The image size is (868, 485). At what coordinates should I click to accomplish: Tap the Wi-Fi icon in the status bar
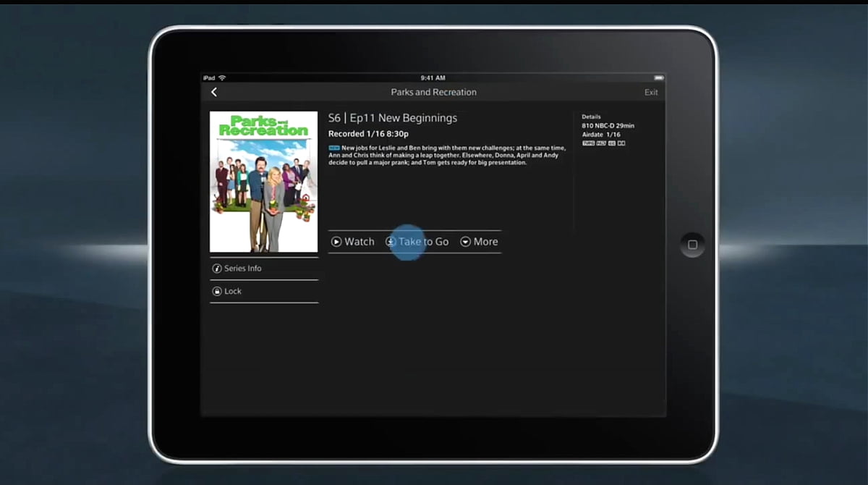pyautogui.click(x=221, y=76)
